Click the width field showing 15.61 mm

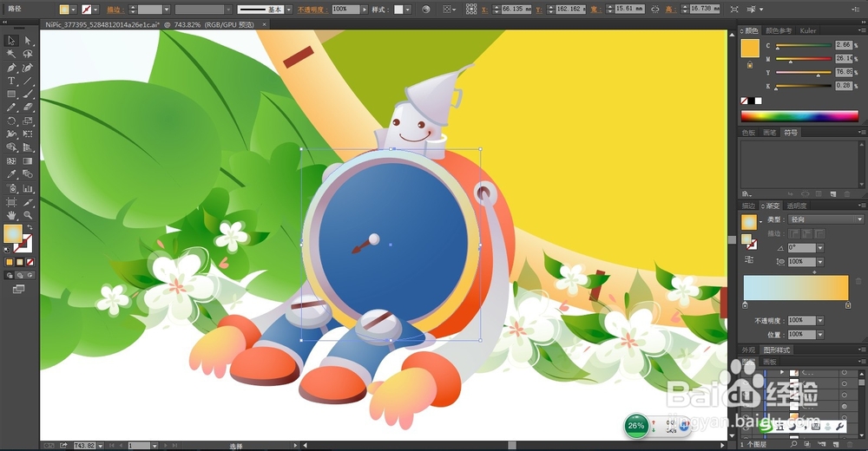(x=629, y=9)
